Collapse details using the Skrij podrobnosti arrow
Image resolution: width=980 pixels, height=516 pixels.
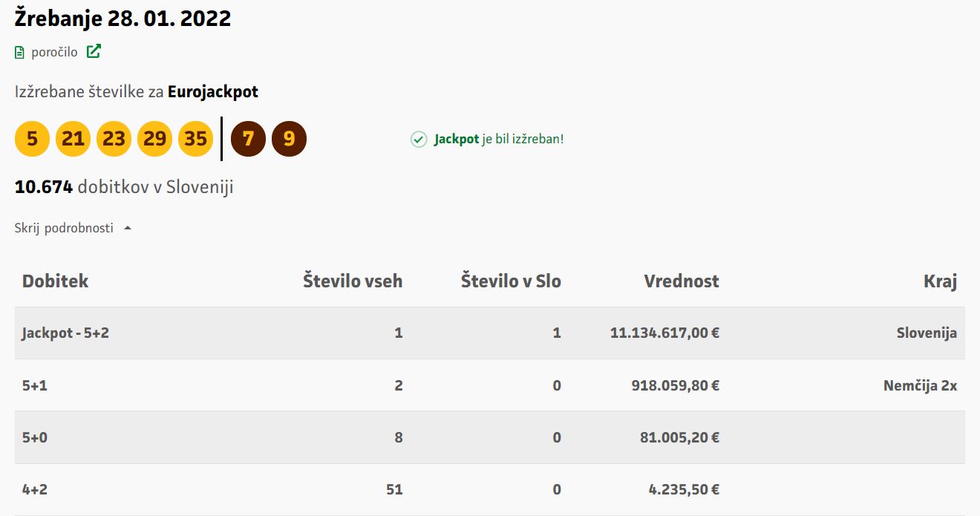point(128,229)
